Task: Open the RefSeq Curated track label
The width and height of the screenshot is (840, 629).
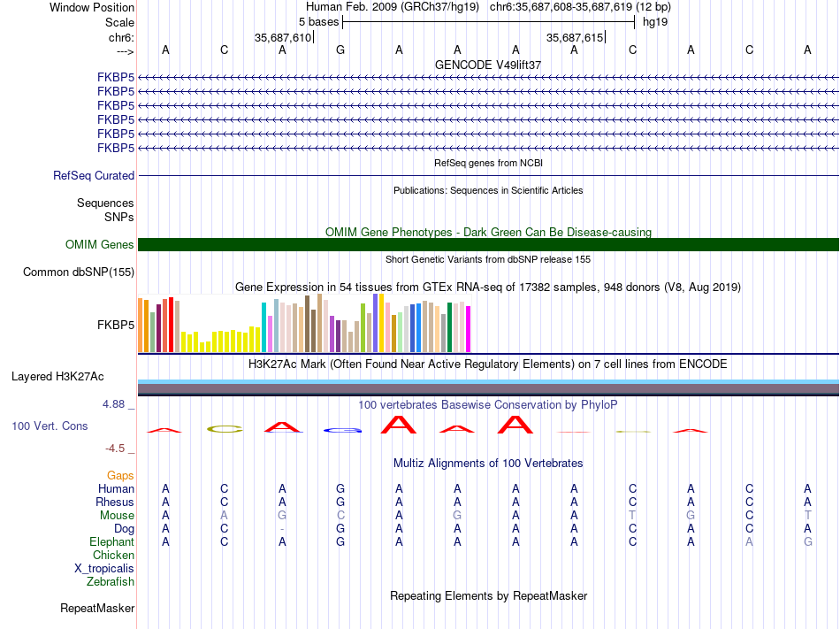Action: coord(93,176)
